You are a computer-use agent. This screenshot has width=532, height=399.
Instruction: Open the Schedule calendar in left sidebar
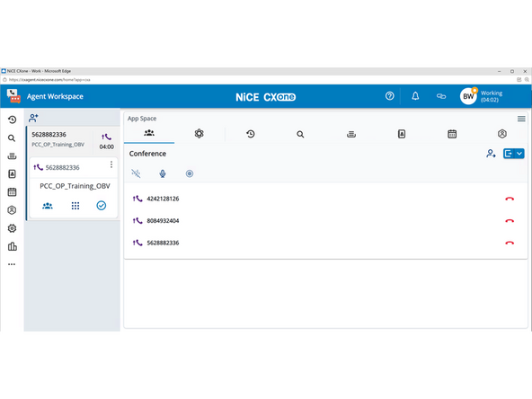point(12,192)
